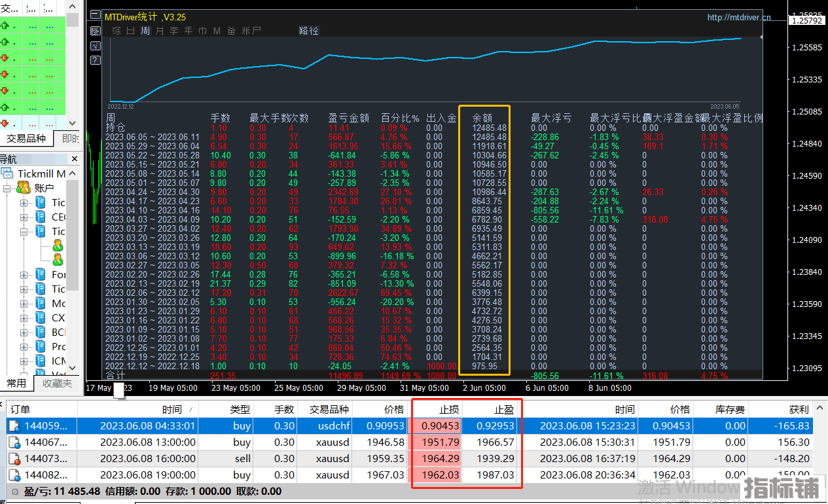Click the navigator panel vertical scrollbar
This screenshot has width=828, height=504.
(73, 236)
